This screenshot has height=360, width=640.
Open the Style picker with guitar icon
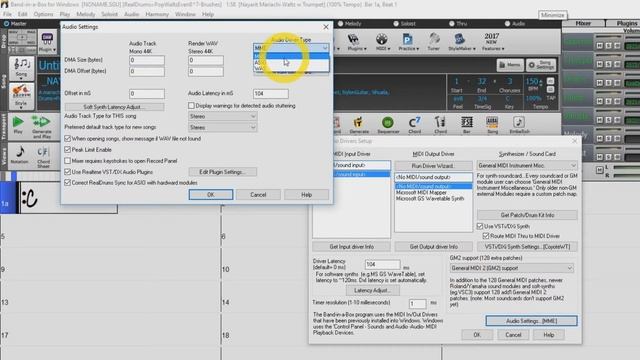pyautogui.click(x=21, y=96)
